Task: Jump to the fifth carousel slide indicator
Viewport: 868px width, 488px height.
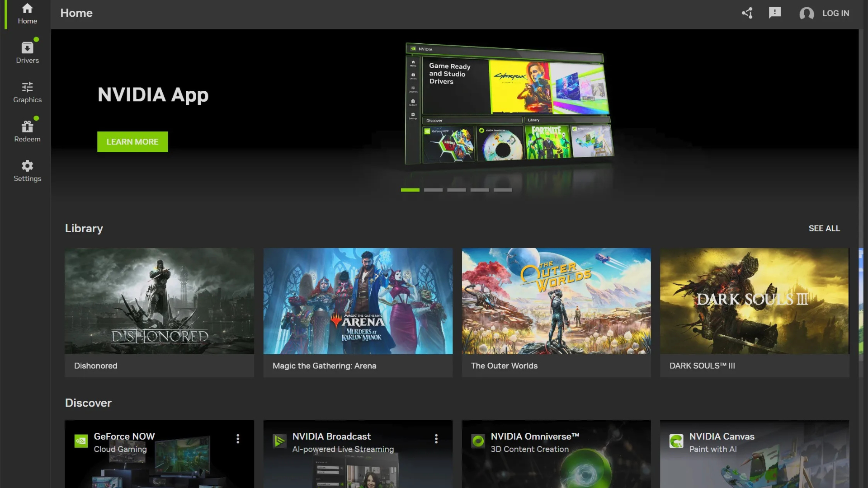Action: click(503, 190)
